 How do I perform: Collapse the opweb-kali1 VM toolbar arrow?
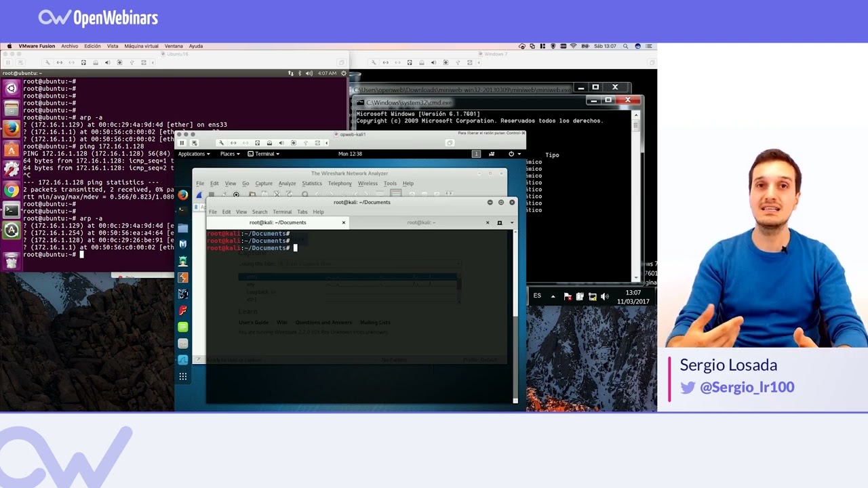(327, 143)
